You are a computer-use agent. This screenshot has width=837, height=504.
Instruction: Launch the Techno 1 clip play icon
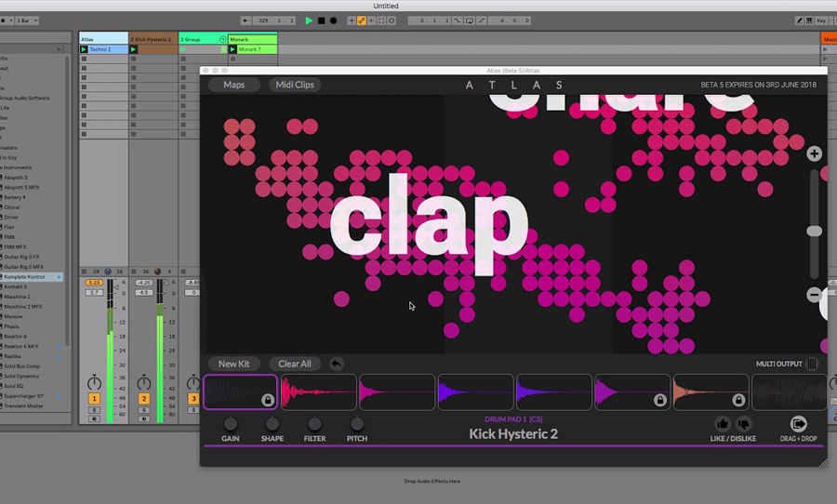point(85,49)
